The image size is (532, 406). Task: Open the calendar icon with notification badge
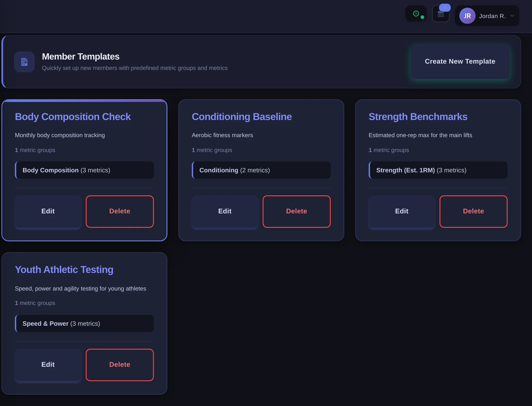pyautogui.click(x=441, y=14)
